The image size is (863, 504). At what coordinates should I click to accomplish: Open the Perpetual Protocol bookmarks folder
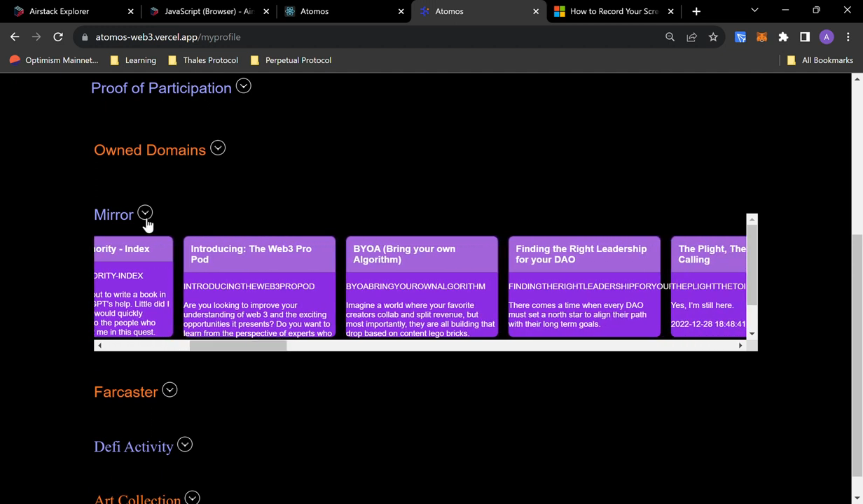291,60
